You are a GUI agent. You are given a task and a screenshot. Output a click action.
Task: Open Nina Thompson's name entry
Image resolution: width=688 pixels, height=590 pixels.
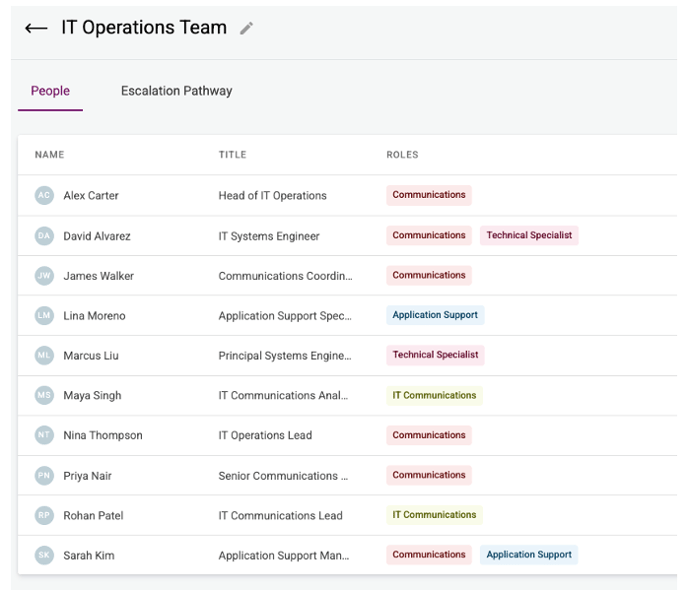click(103, 435)
